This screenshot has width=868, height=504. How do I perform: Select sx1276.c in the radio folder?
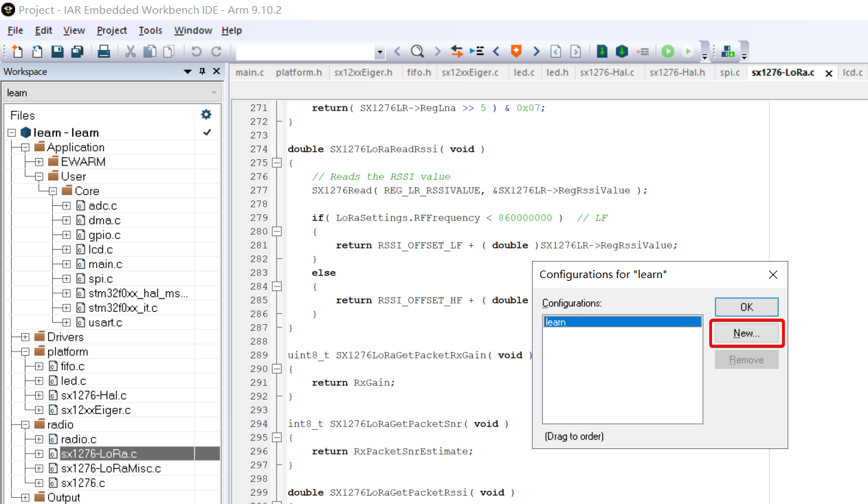point(83,483)
